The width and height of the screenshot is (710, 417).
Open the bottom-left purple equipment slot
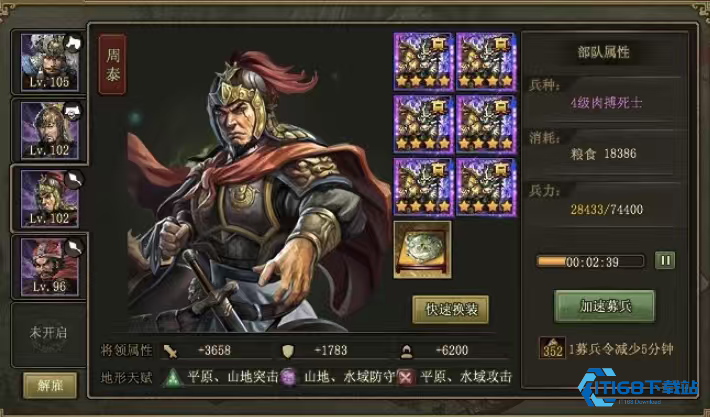pyautogui.click(x=423, y=187)
